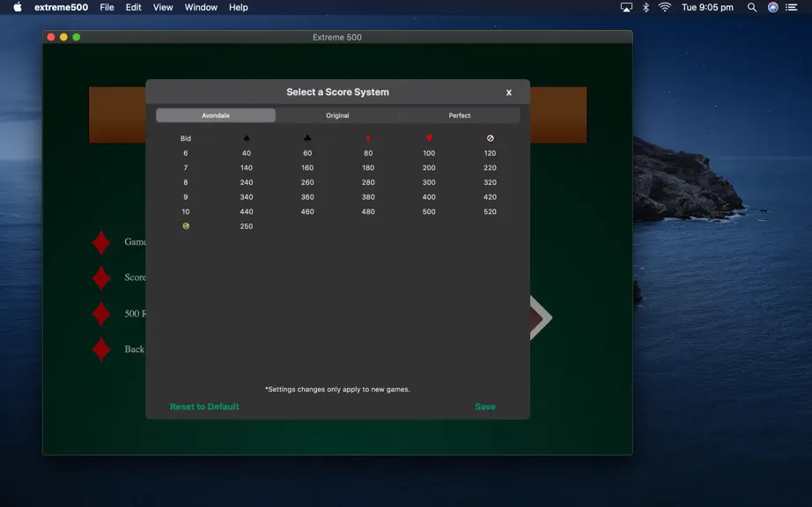The height and width of the screenshot is (507, 812).
Task: Open Spotlight search in menu bar
Action: (752, 7)
